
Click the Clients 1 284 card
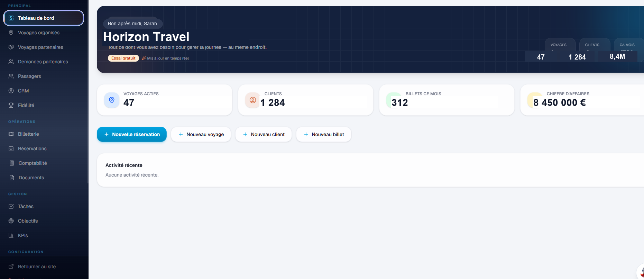[306, 100]
